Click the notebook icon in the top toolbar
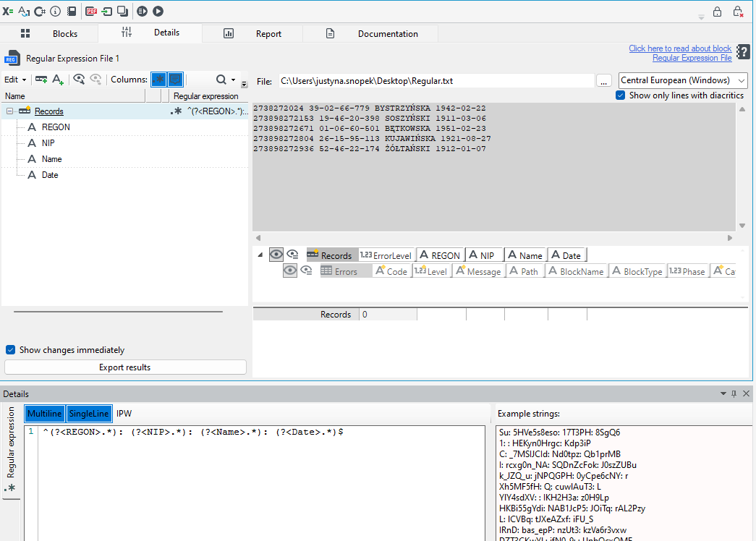756x541 pixels. [72, 11]
